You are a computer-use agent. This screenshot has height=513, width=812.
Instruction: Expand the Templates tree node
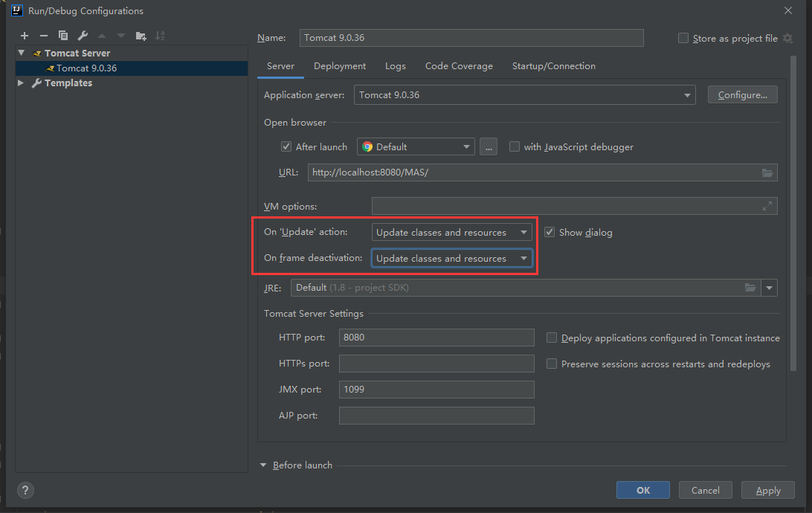[21, 83]
